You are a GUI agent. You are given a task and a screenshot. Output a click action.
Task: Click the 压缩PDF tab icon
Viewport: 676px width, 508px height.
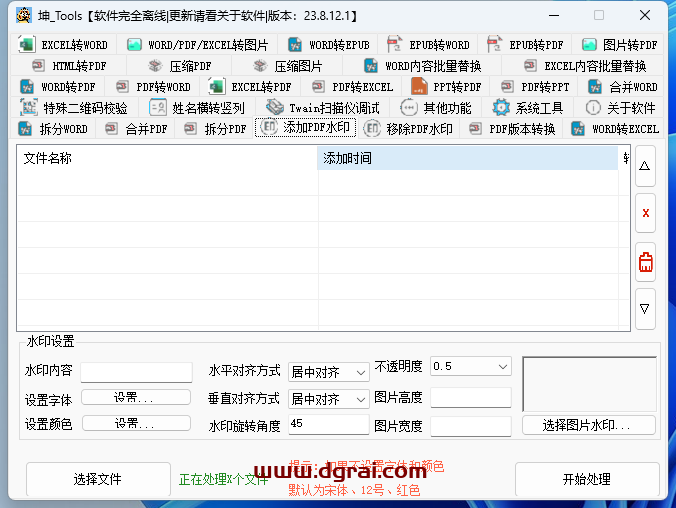(x=155, y=66)
